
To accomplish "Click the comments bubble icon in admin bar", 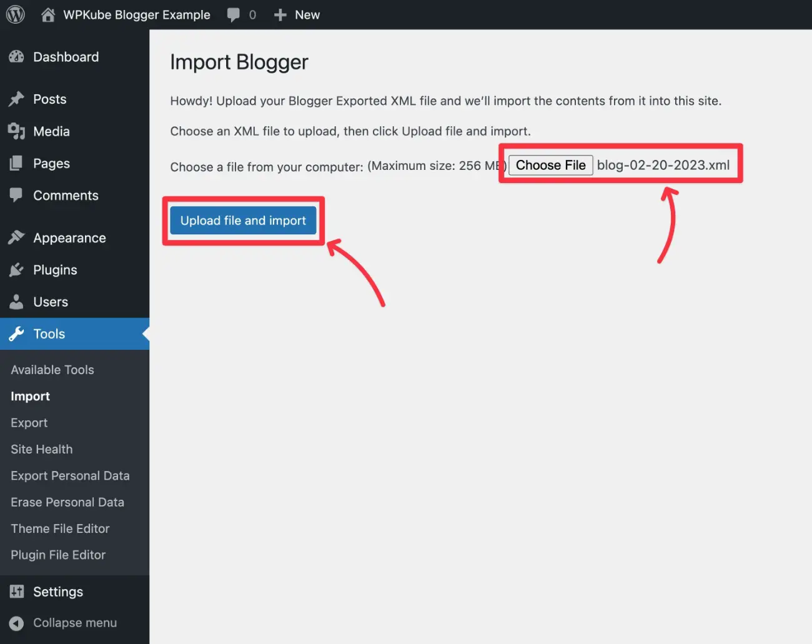I will 234,15.
